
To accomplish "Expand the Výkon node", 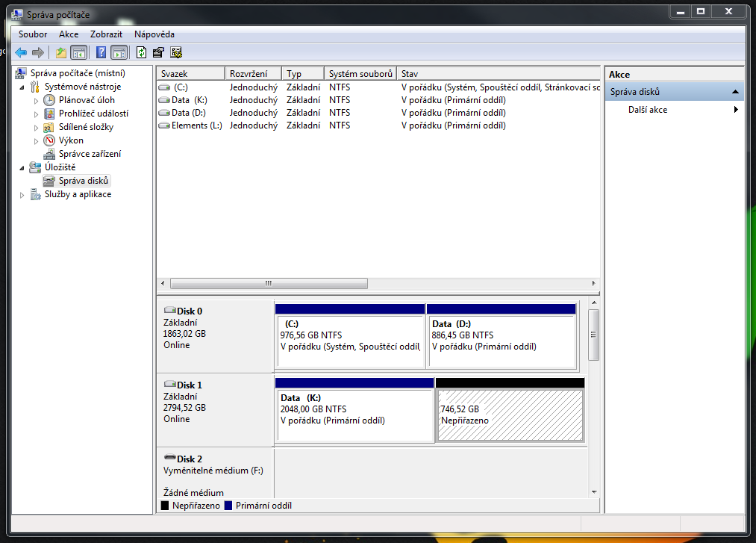I will (36, 141).
